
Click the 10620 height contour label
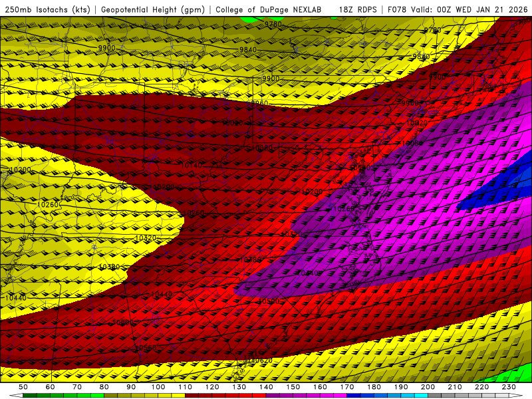coord(261,360)
